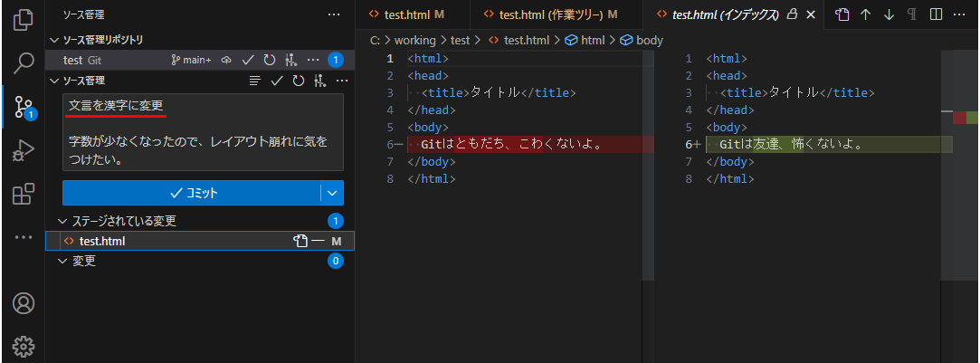Image resolution: width=980 pixels, height=363 pixels.
Task: Open more actions ellipsis in test repository row
Action: coord(313,60)
